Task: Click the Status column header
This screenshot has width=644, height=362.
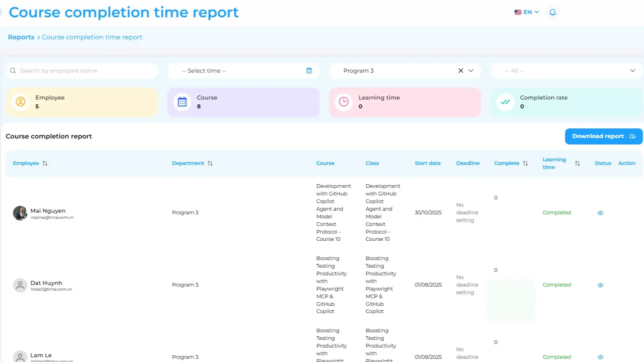Action: point(603,163)
